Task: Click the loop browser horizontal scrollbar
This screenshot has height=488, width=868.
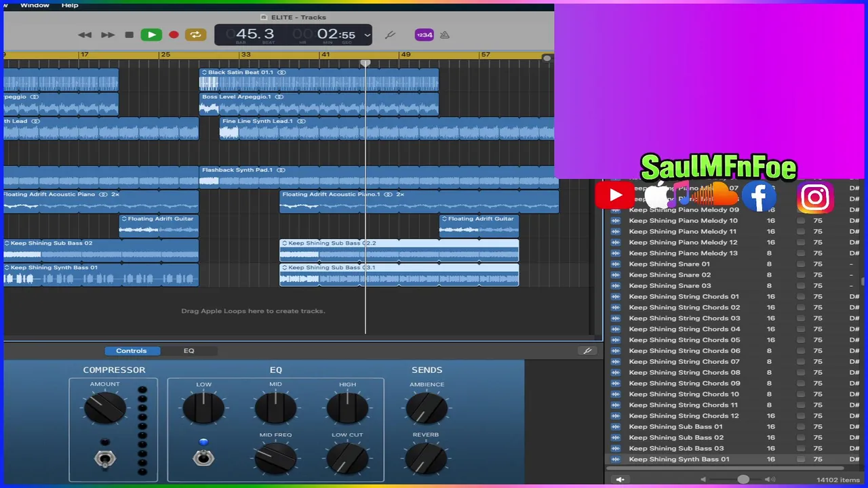Action: tap(726, 468)
